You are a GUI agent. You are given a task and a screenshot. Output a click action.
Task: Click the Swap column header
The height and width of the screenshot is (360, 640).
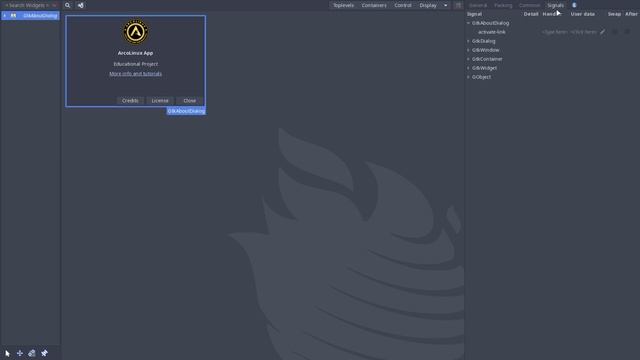pos(614,14)
